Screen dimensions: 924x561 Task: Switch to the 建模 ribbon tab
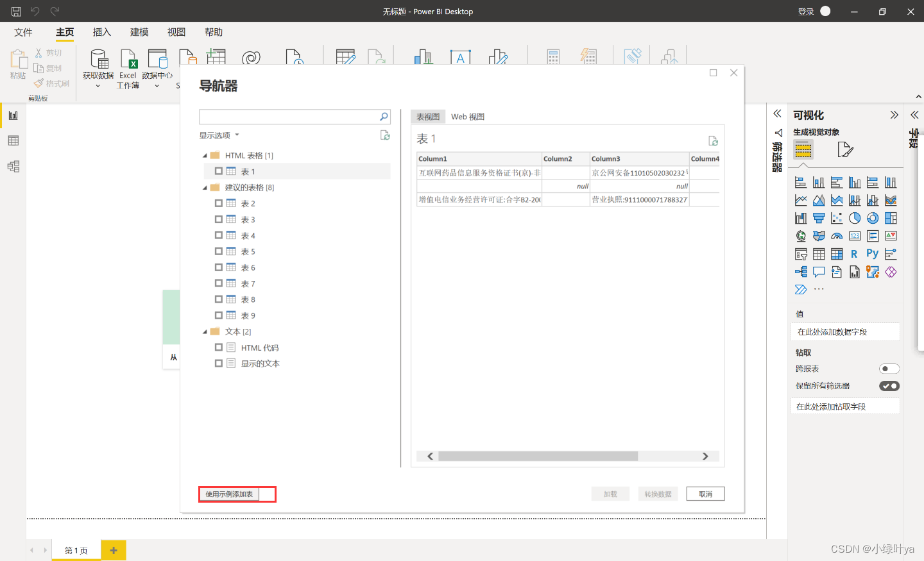click(139, 32)
